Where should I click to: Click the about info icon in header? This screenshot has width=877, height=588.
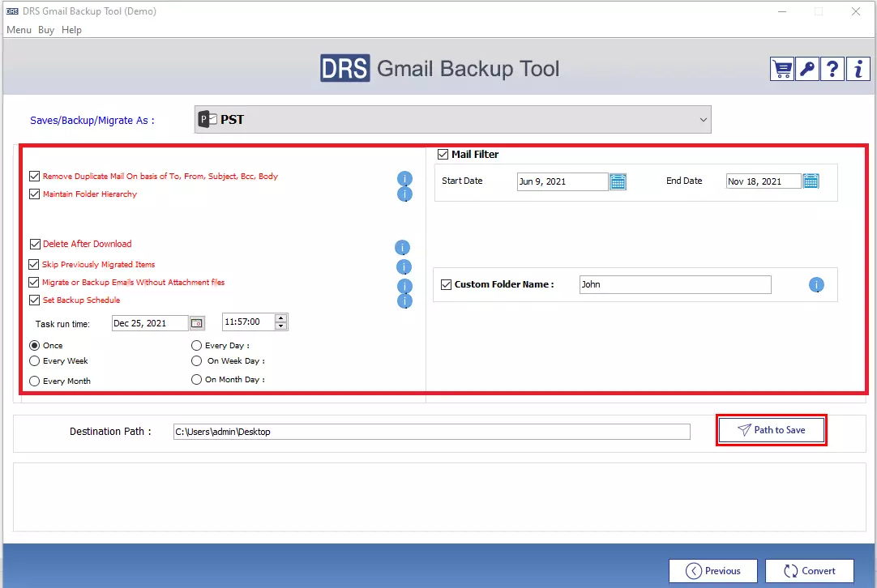858,70
